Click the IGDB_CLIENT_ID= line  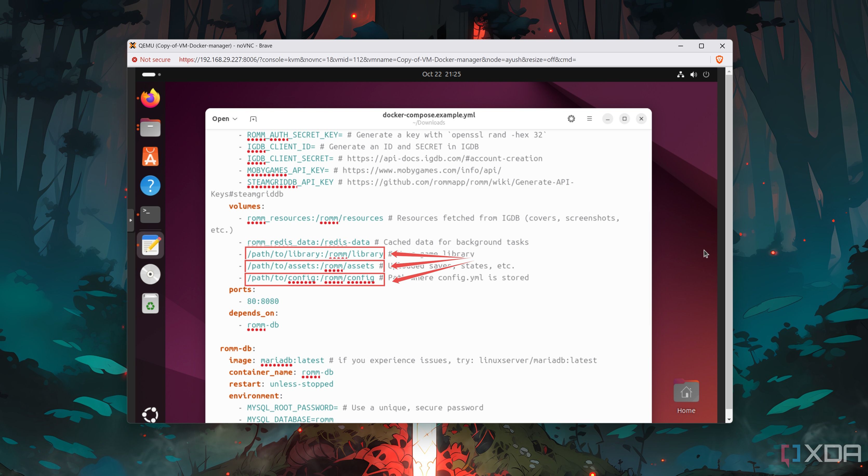click(x=363, y=147)
